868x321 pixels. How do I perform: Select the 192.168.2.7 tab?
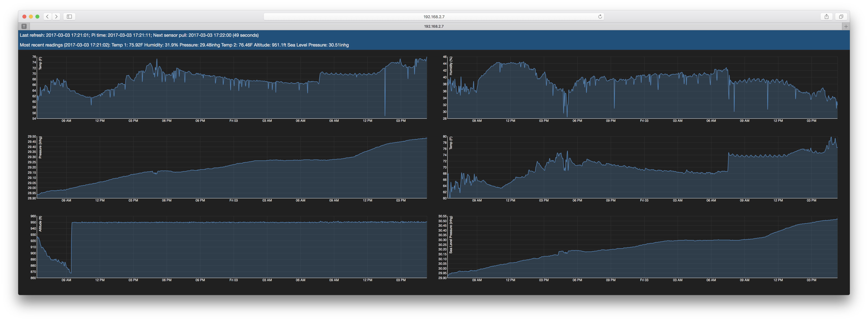[x=434, y=26]
